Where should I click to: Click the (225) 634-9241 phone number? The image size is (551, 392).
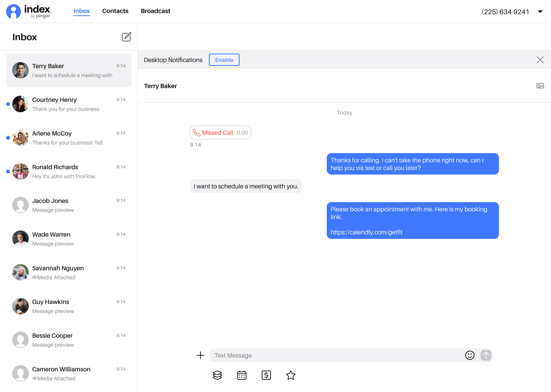coord(505,12)
